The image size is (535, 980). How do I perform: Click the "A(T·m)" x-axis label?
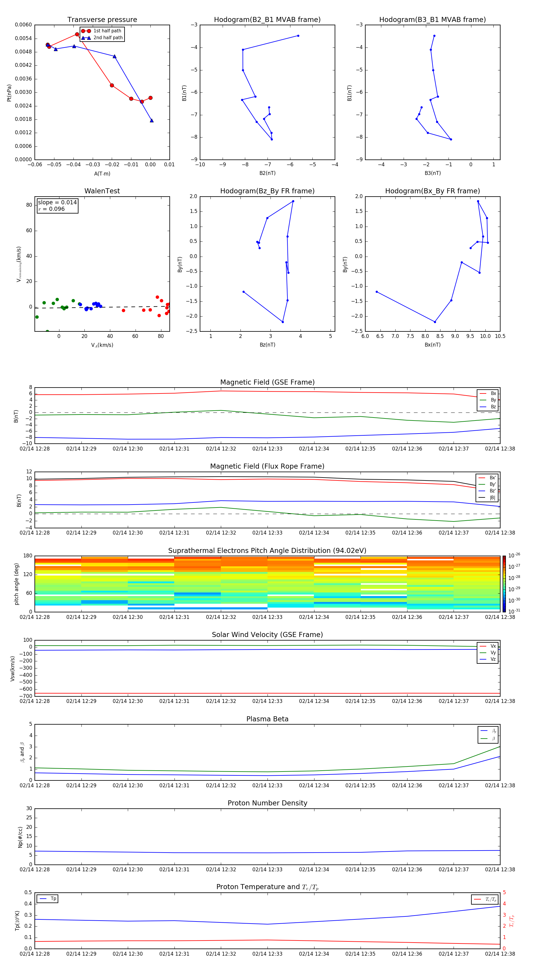[102, 173]
